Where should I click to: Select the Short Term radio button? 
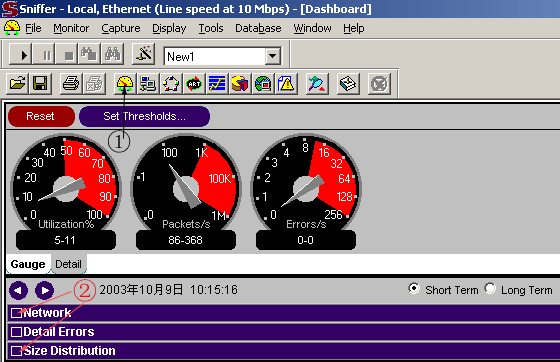[x=414, y=288]
